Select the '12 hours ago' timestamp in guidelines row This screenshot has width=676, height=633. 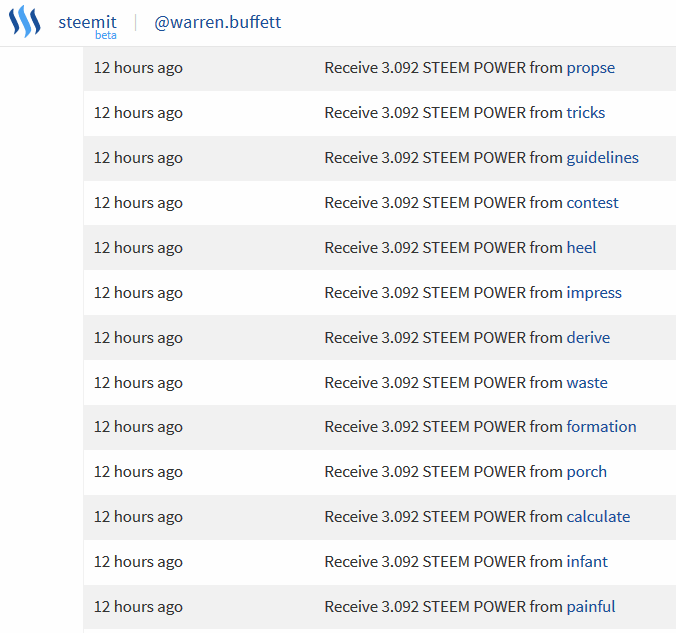point(138,158)
